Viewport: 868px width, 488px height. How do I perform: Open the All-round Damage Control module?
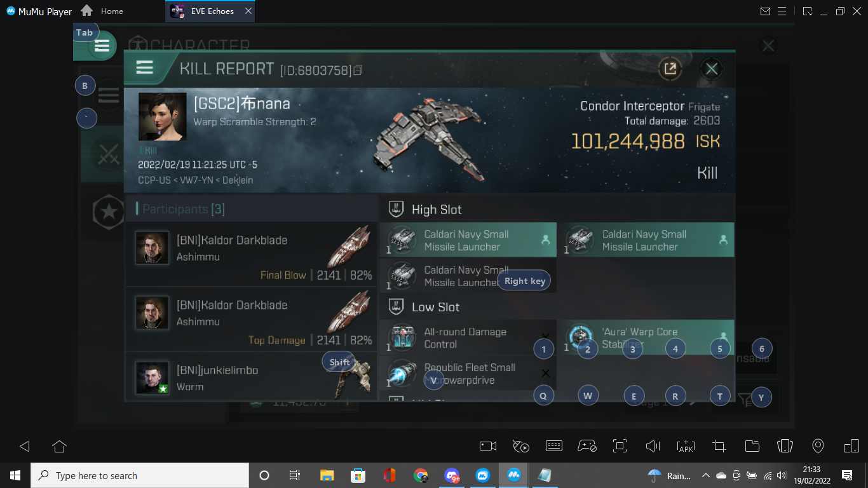pyautogui.click(x=468, y=337)
